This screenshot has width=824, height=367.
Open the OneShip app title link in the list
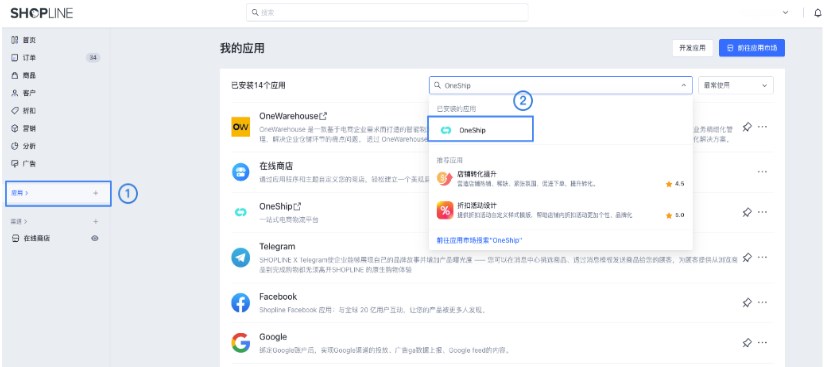(280, 207)
